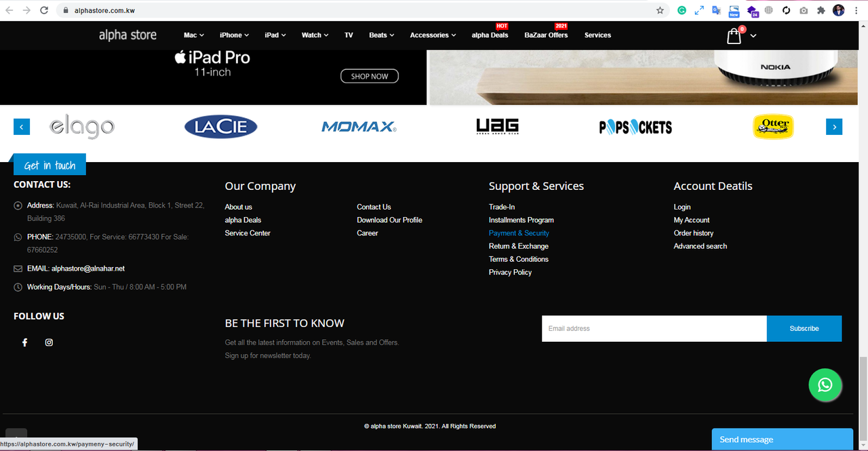Open alpha Deals menu item
This screenshot has height=451, width=868.
490,35
